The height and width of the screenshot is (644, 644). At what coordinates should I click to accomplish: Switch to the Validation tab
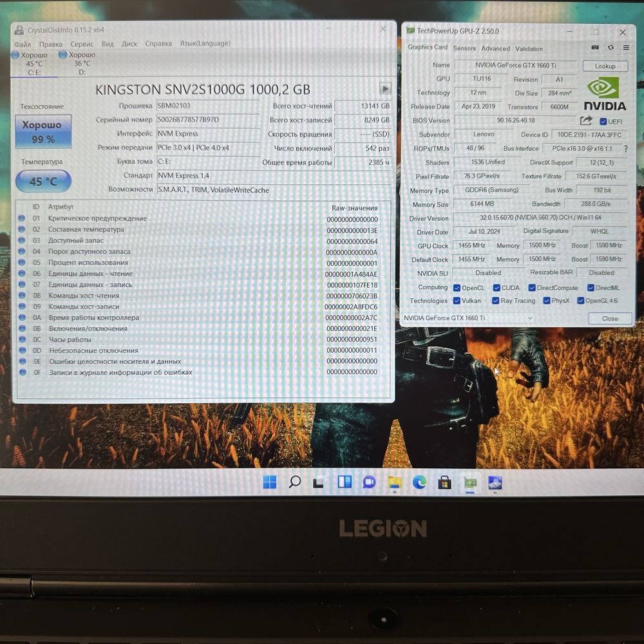click(x=529, y=49)
